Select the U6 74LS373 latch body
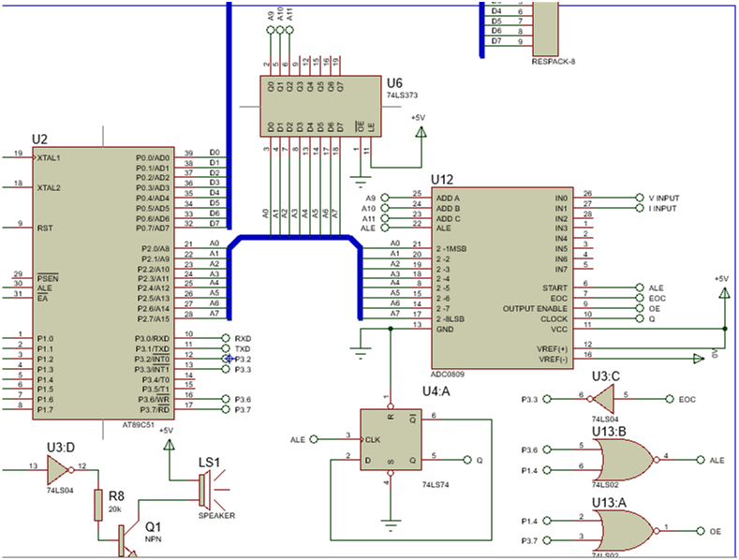Screen dimensions: 739x560 pos(320,106)
